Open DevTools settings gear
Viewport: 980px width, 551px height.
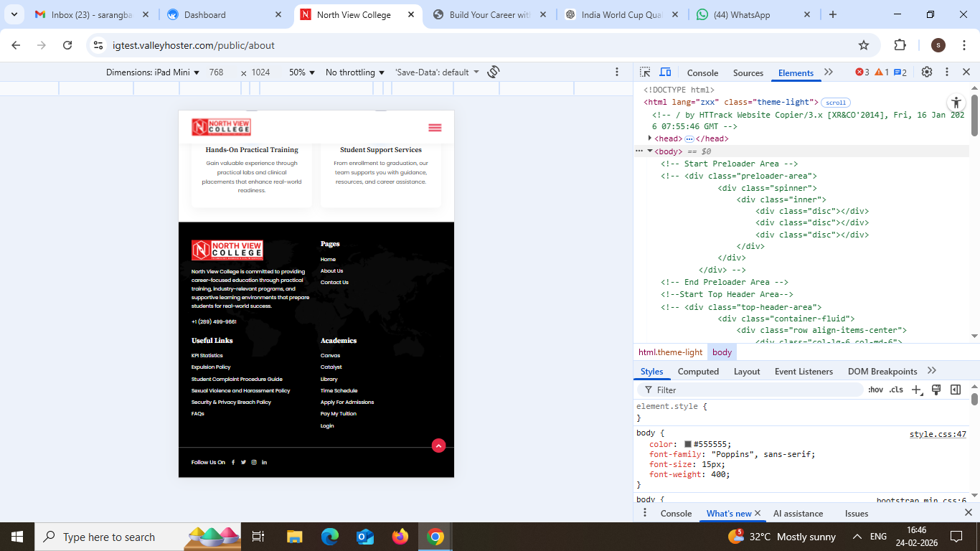click(927, 72)
